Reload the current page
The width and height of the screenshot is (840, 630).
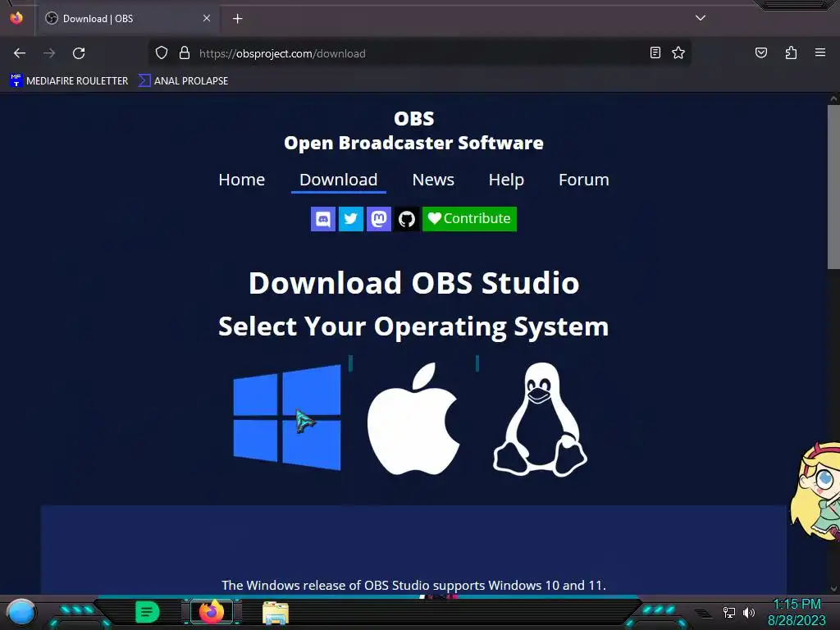[79, 53]
